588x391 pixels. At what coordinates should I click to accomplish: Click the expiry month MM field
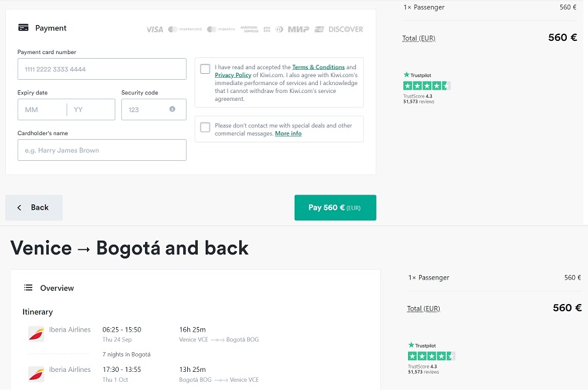pos(42,109)
